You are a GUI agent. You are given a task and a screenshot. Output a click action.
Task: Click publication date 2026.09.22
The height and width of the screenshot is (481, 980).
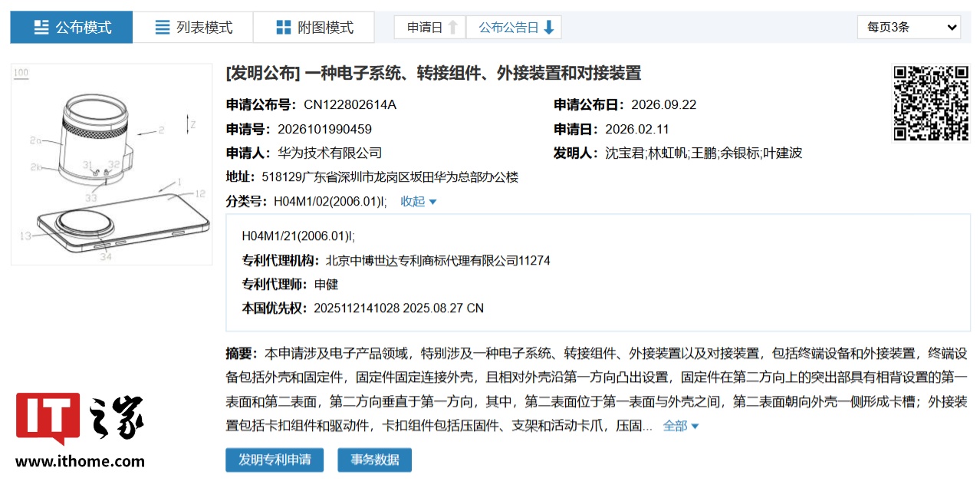pyautogui.click(x=663, y=105)
